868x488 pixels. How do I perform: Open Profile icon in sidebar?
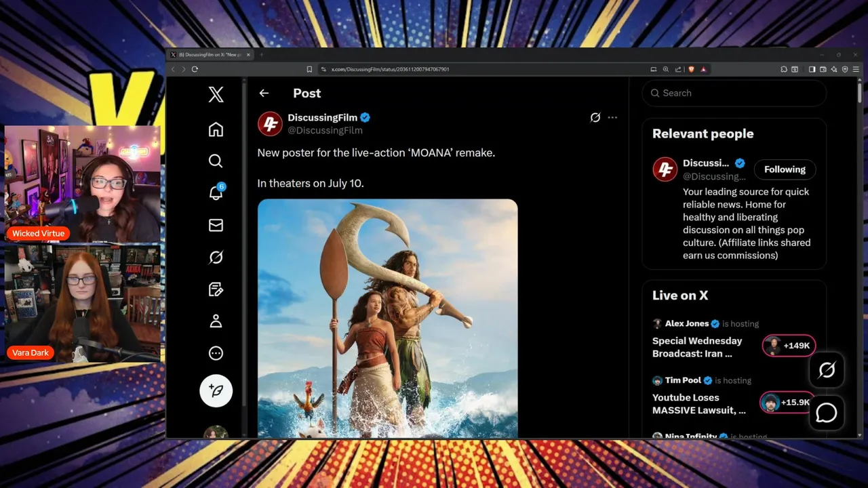(x=216, y=321)
